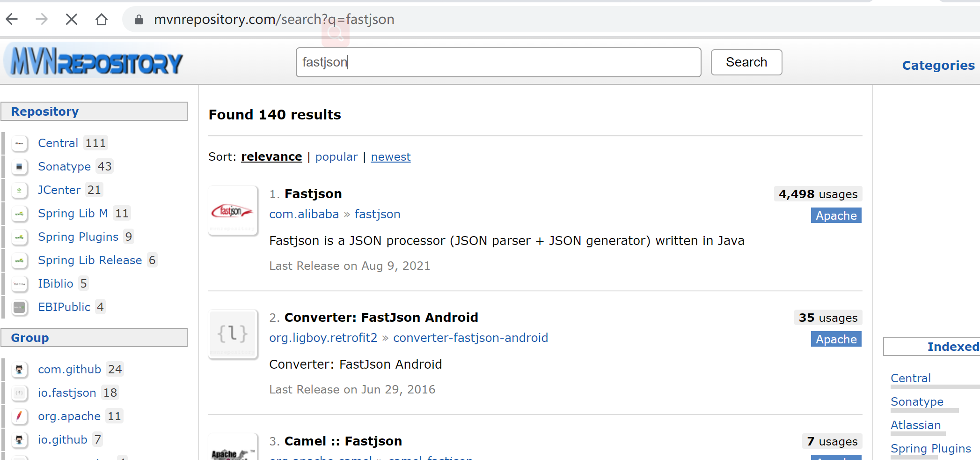
Task: Go to browser home page icon
Action: [102, 19]
